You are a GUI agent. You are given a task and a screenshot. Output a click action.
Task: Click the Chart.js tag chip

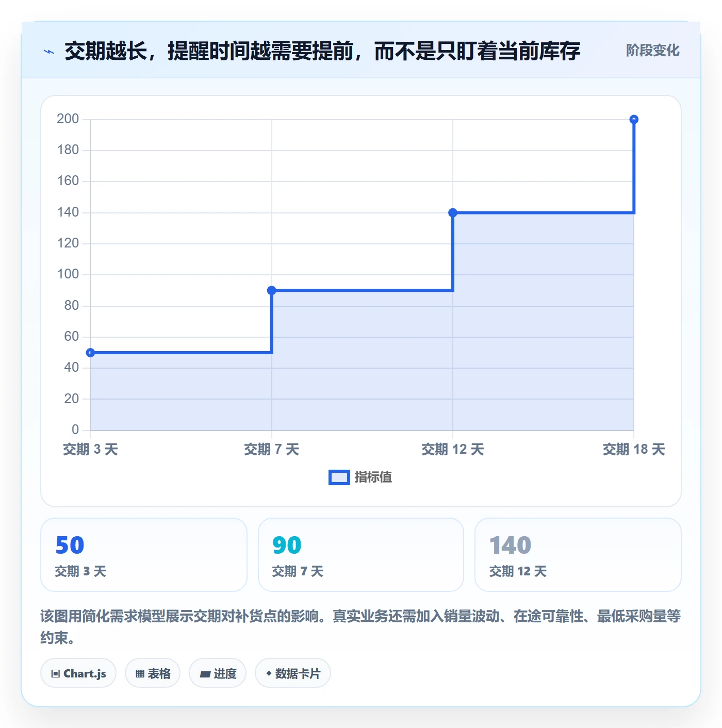coord(78,673)
